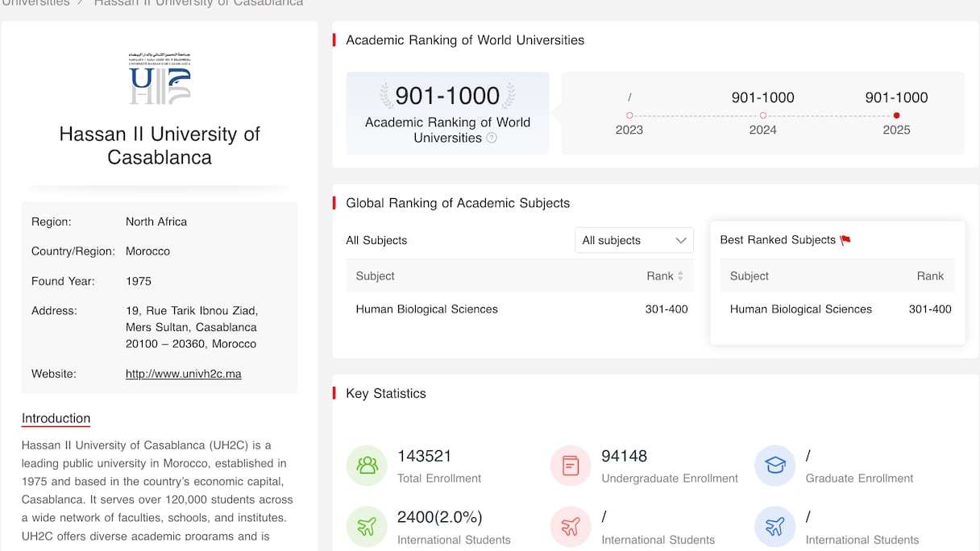The height and width of the screenshot is (551, 980).
Task: Click the red flag icon near Best Ranked Subjects
Action: click(845, 240)
